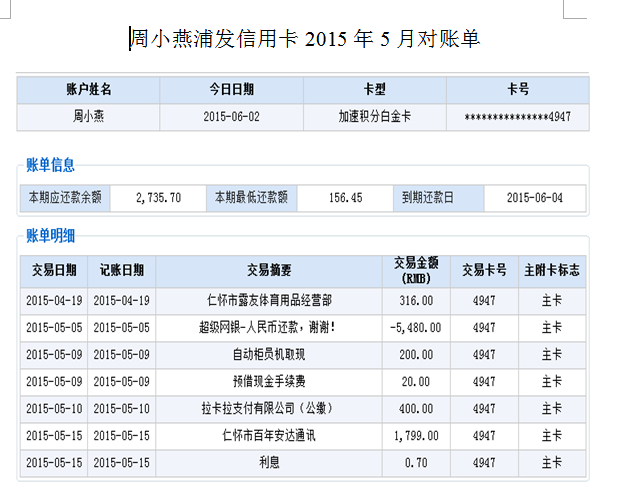Click the 今日日期 column header
631x495 pixels.
[231, 90]
